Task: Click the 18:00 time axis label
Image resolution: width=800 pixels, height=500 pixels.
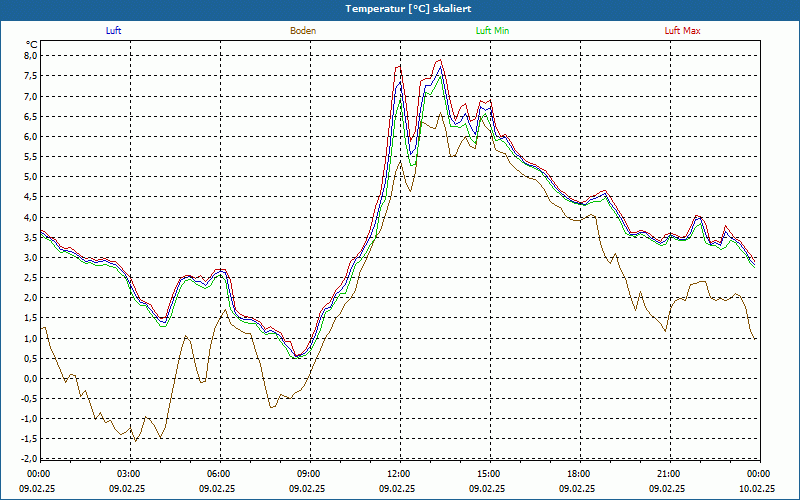Action: [577, 474]
